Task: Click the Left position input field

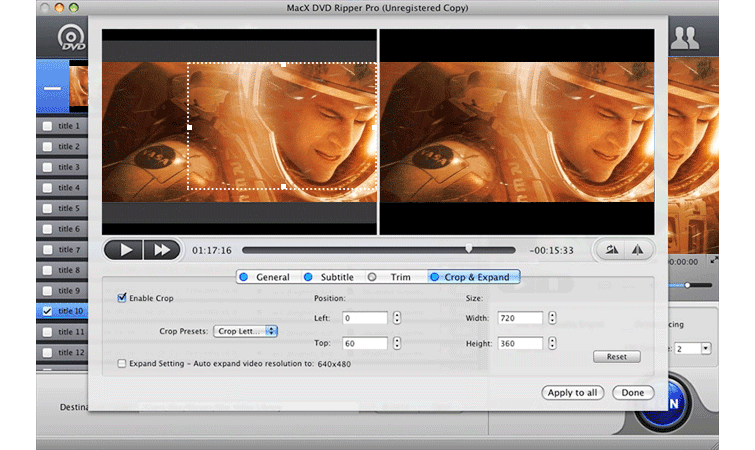Action: pos(365,318)
